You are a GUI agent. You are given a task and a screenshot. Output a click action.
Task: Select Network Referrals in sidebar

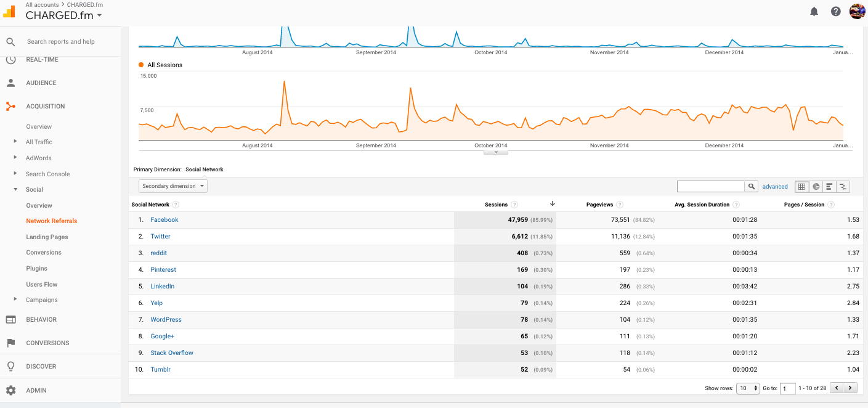click(52, 221)
